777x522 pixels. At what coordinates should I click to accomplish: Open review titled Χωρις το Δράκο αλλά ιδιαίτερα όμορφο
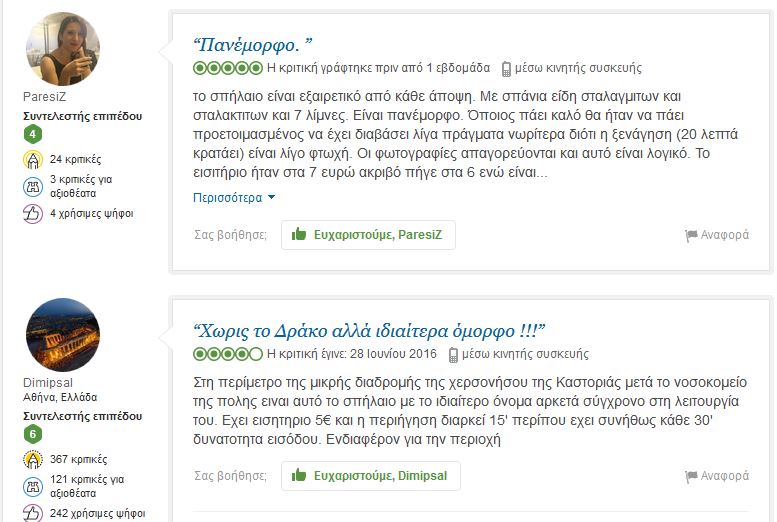pos(369,331)
